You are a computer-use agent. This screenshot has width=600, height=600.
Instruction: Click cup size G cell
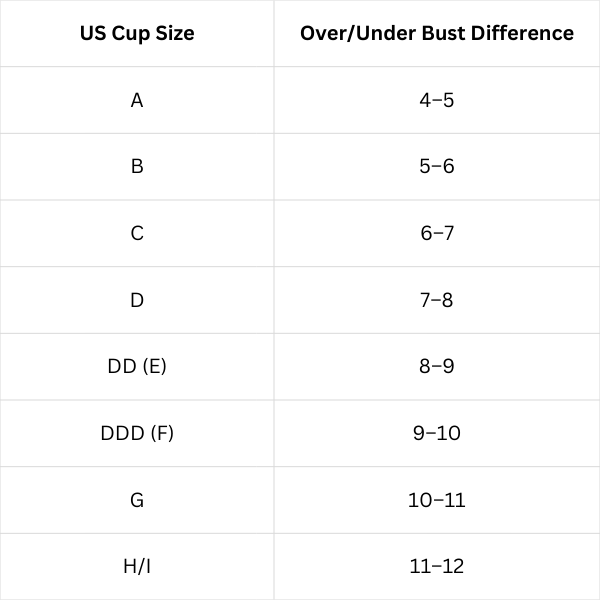click(x=137, y=500)
